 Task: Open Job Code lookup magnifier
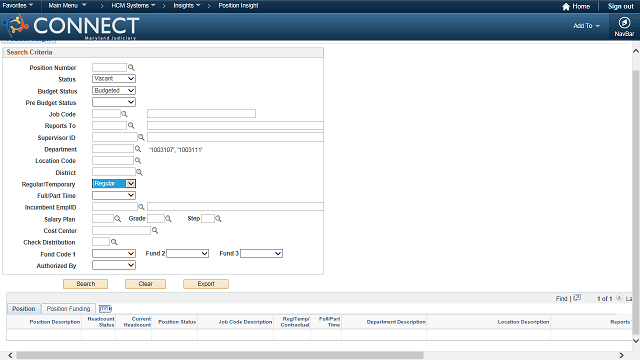click(124, 114)
